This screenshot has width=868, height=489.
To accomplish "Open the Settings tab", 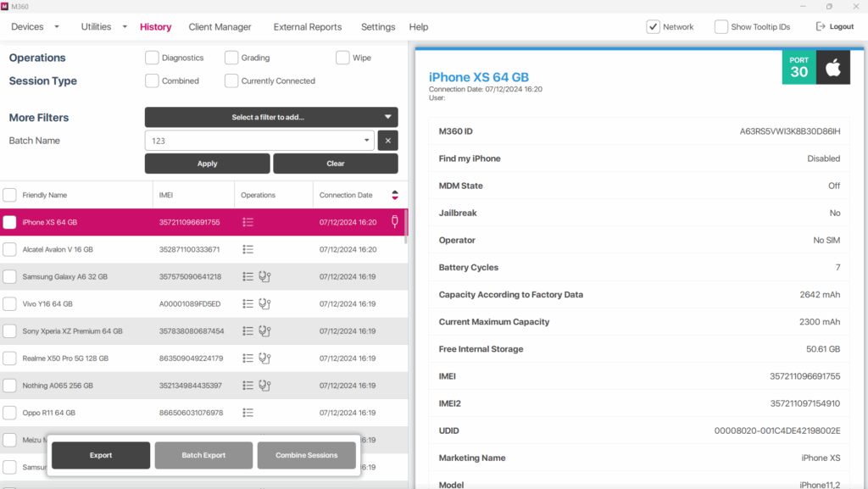I will point(378,27).
